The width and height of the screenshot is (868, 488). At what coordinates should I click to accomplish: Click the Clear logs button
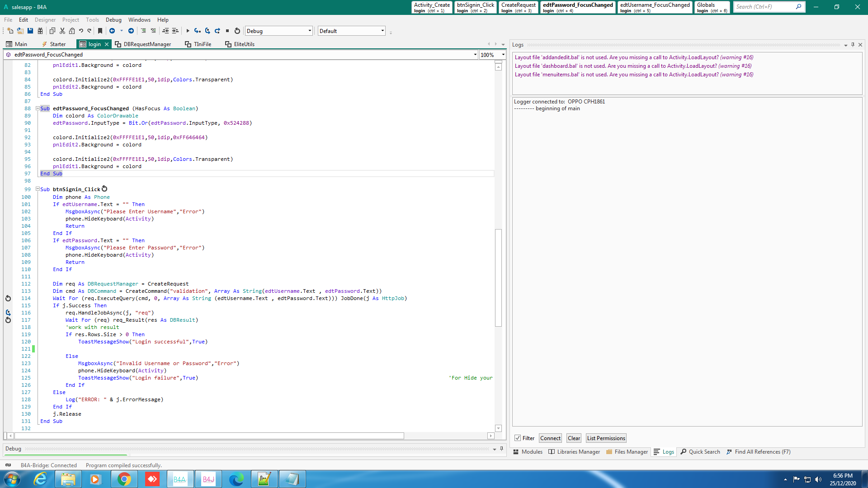click(574, 438)
